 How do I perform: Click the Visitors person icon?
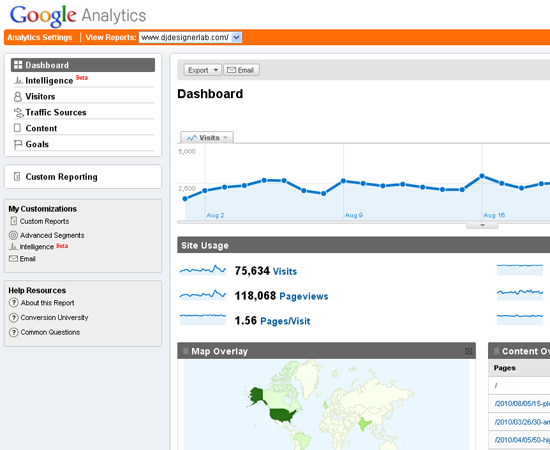pos(18,96)
